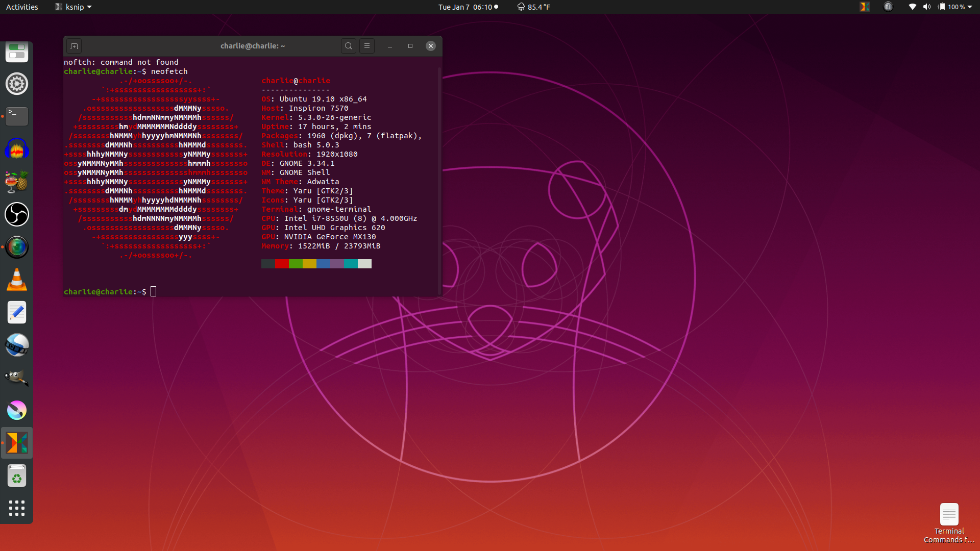Launch OBS Studio from the dock
The width and height of the screenshot is (980, 551).
tap(17, 214)
